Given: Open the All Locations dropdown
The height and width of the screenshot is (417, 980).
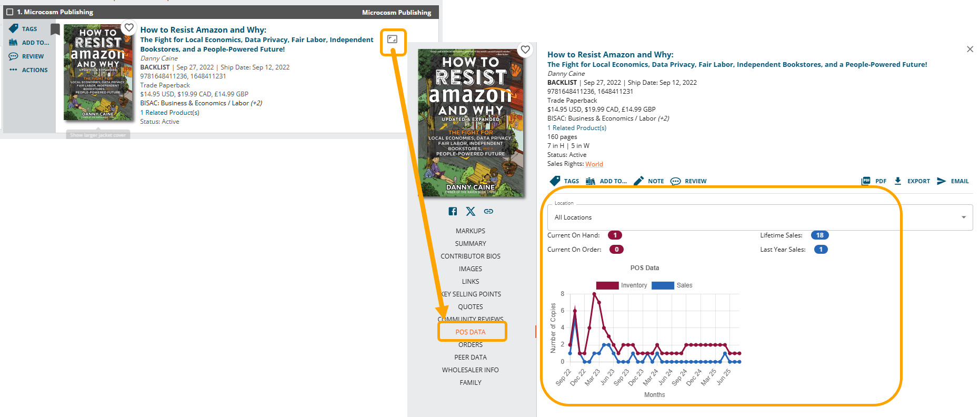Looking at the screenshot, I should pos(759,217).
